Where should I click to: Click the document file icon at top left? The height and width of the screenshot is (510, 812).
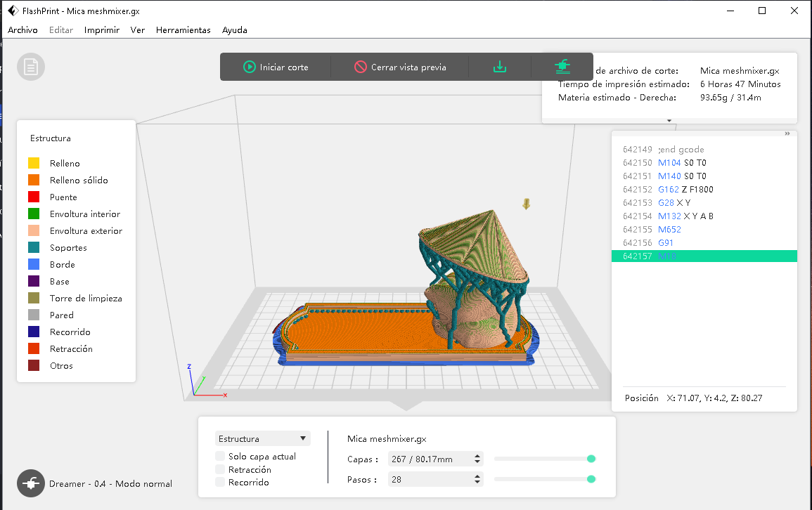(31, 67)
